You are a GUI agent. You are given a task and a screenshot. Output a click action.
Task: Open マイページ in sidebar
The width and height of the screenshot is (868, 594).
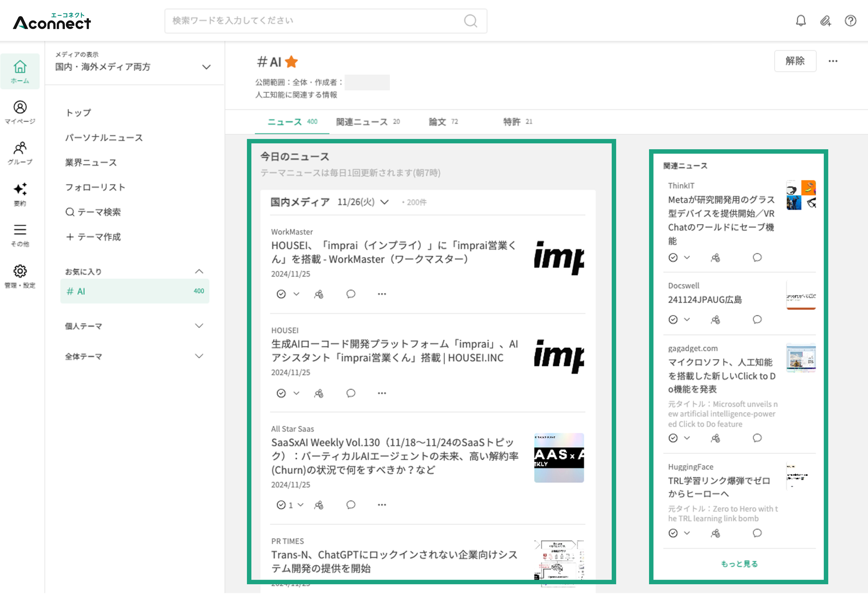20,112
